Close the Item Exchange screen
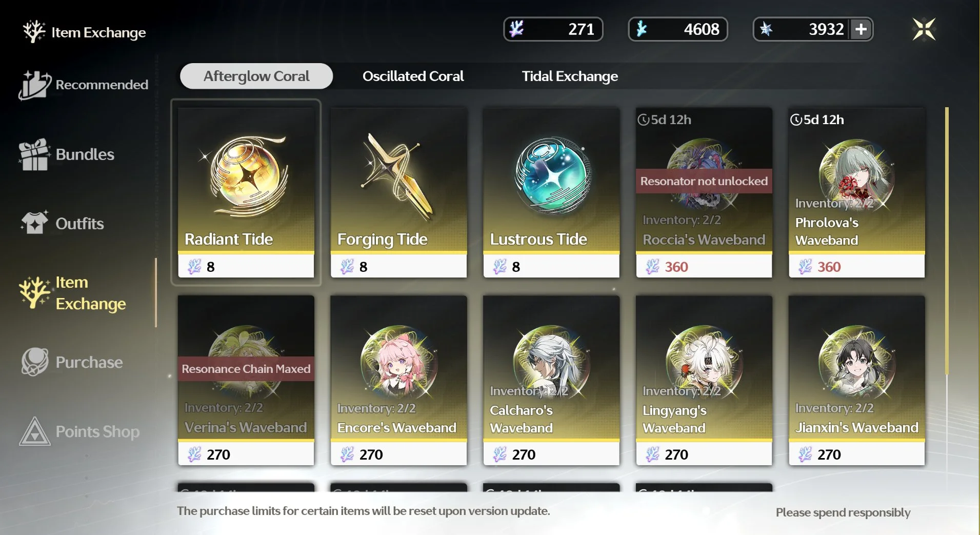Viewport: 980px width, 535px height. (x=924, y=29)
